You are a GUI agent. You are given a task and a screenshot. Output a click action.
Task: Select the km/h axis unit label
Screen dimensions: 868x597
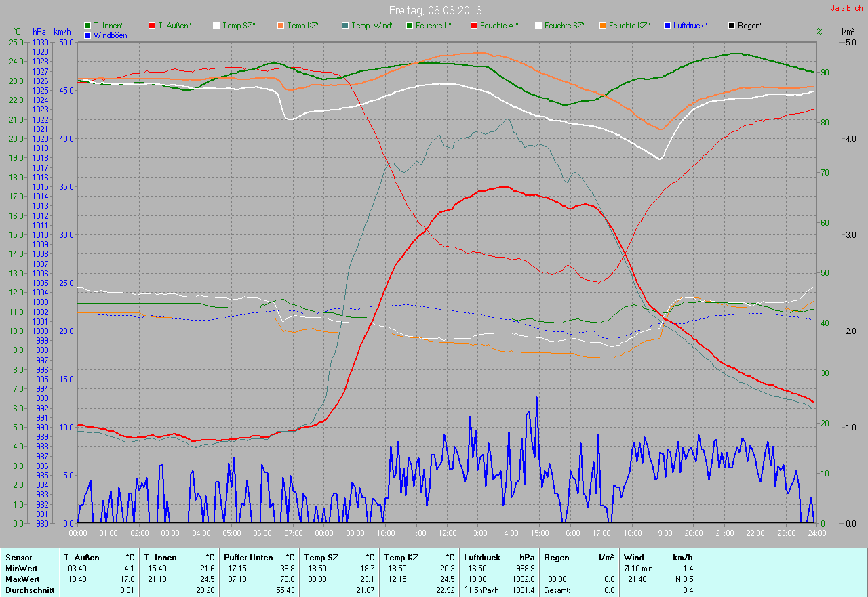pyautogui.click(x=63, y=32)
